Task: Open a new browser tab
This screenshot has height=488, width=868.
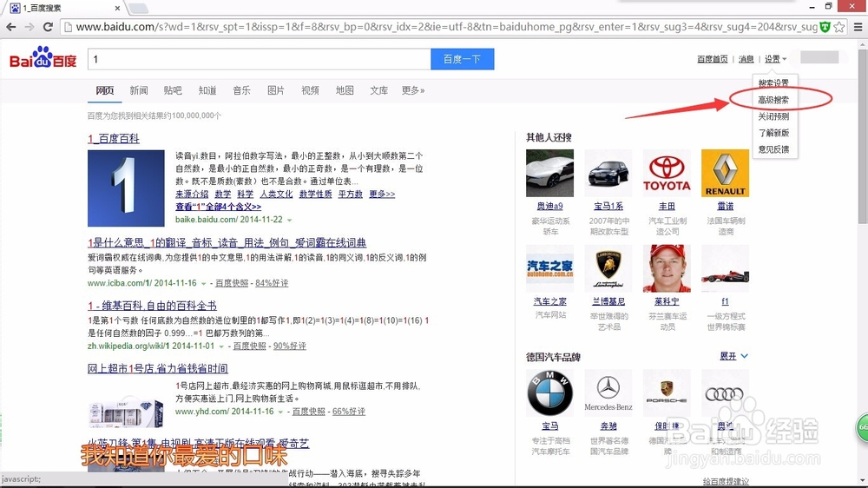Action: [x=138, y=8]
